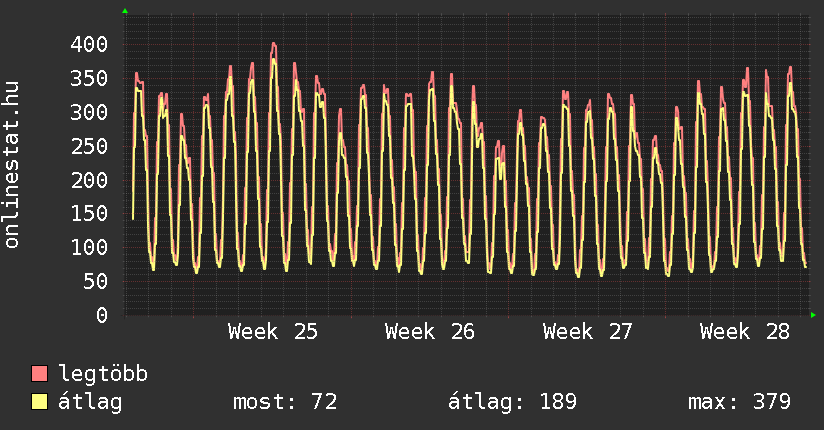Click the max: 379 statistic
824x430 pixels.
(739, 402)
